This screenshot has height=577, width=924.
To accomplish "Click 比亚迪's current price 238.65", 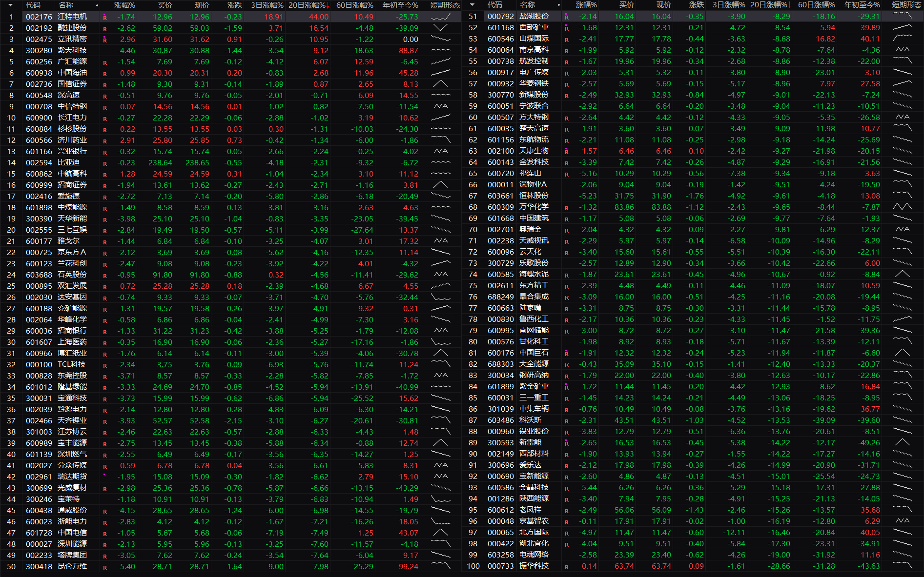I will 197,163.
